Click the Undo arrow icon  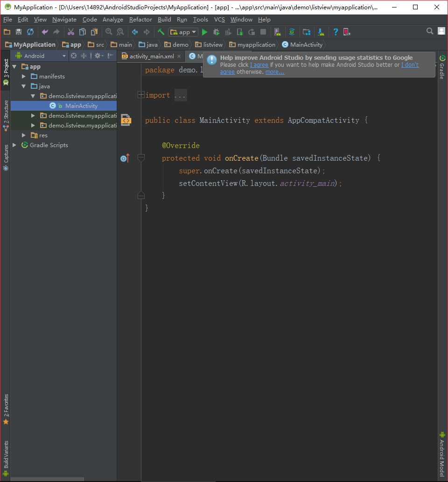pos(45,32)
